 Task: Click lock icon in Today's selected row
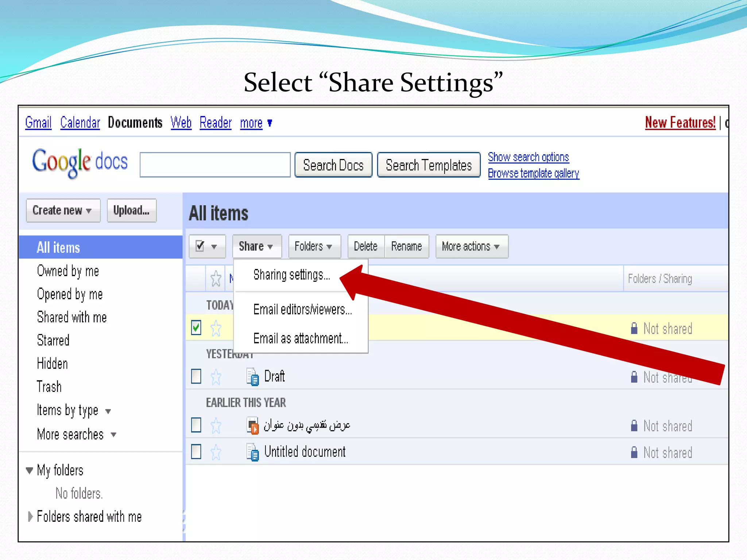(x=634, y=328)
